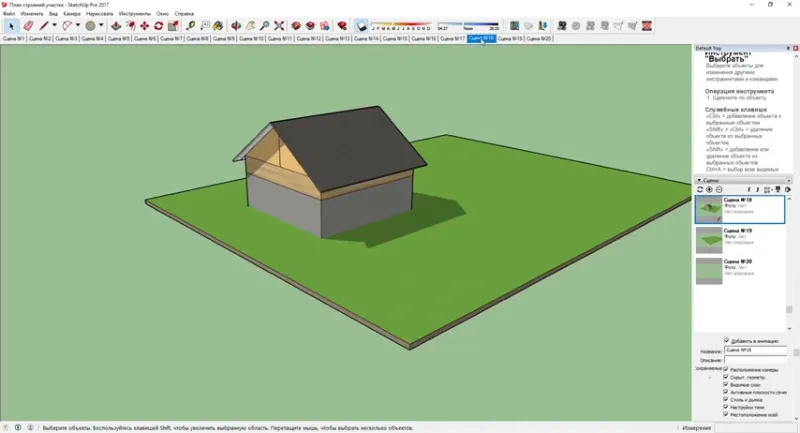Screen dimensions: 800x433
Task: Click the Add Location map icon
Action: pos(514,26)
